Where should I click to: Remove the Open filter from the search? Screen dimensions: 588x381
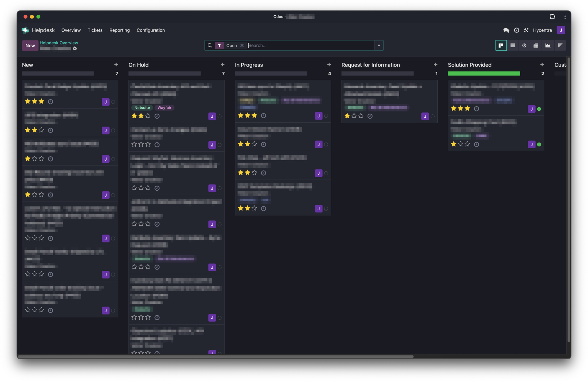click(242, 45)
